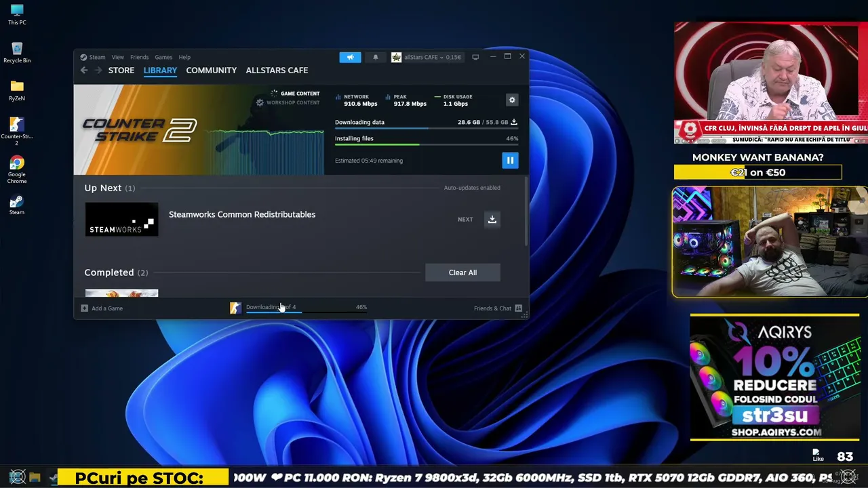
Task: Open the Help menu in Steam
Action: click(184, 58)
